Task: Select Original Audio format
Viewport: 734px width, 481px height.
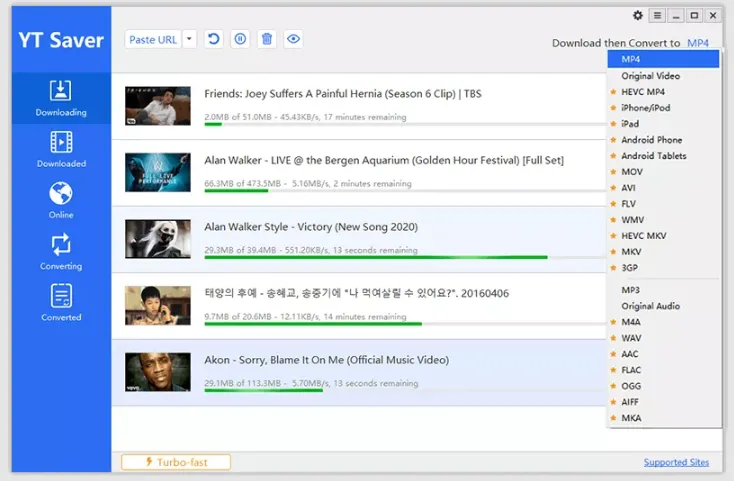Action: pyautogui.click(x=663, y=306)
